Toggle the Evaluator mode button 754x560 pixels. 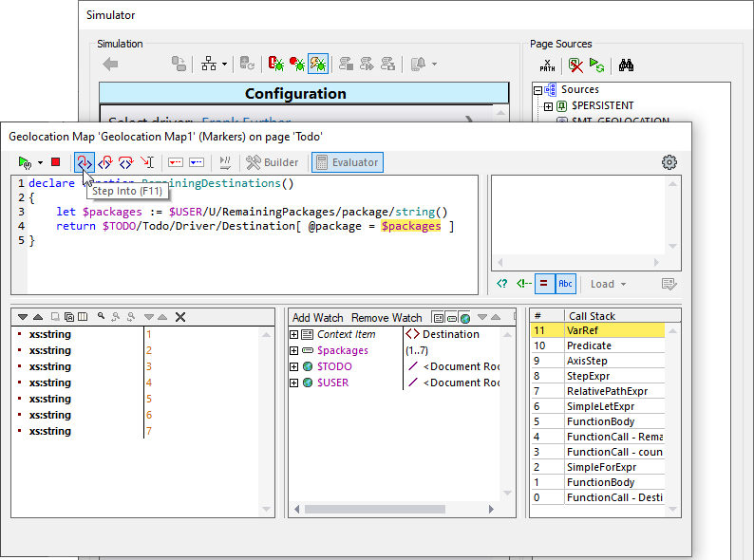click(348, 162)
